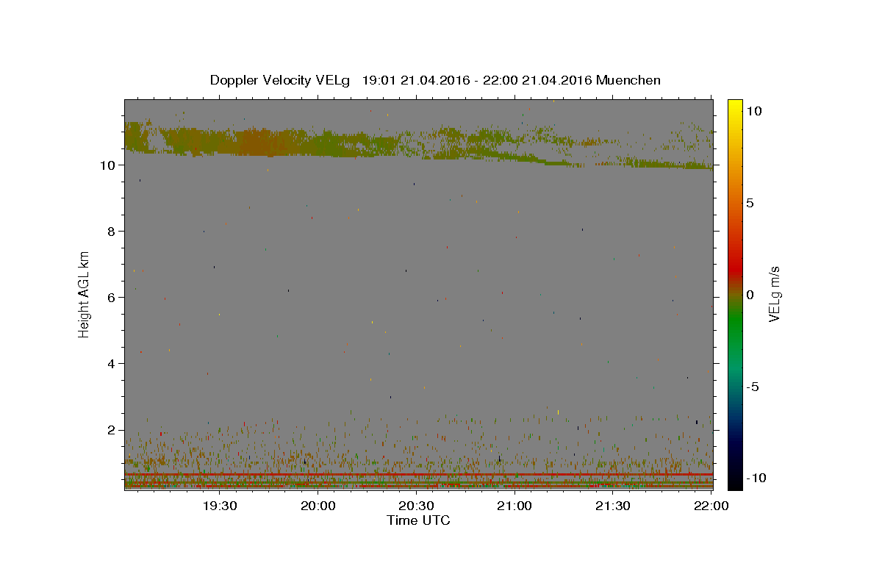The height and width of the screenshot is (588, 882).
Task: Click the 'Time UTC' axis label
Action: pos(418,520)
